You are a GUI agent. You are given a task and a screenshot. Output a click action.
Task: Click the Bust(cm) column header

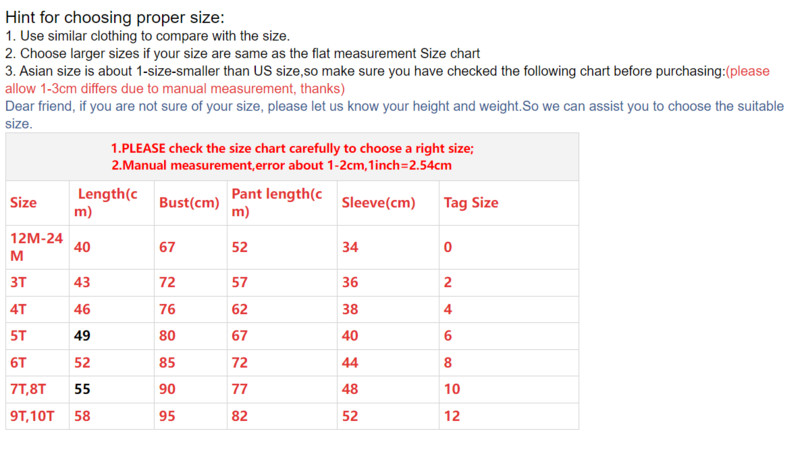point(188,203)
